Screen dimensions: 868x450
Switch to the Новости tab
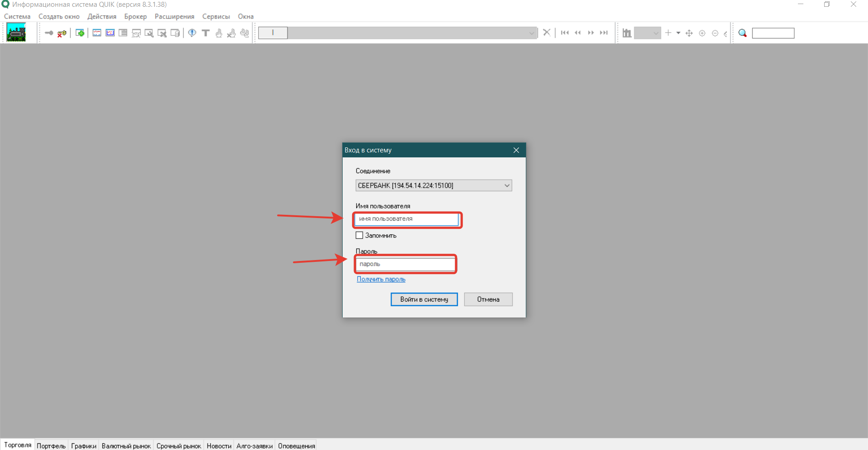219,446
